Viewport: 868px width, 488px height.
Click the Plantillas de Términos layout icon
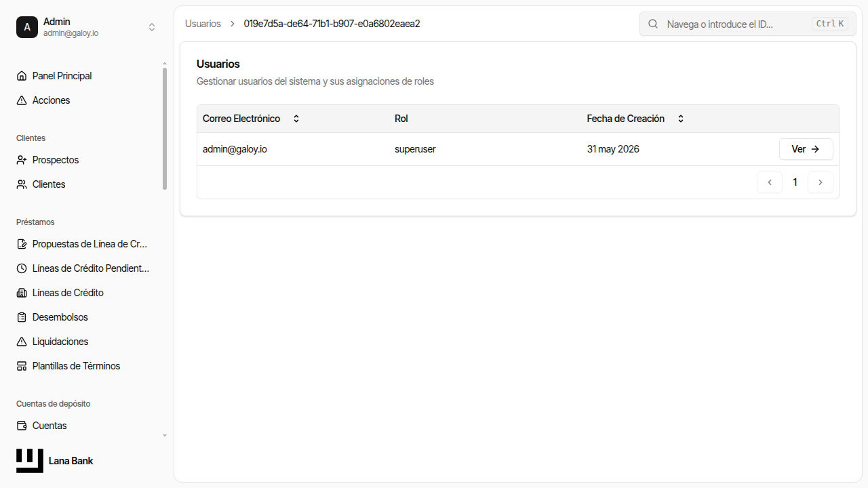[x=22, y=366]
